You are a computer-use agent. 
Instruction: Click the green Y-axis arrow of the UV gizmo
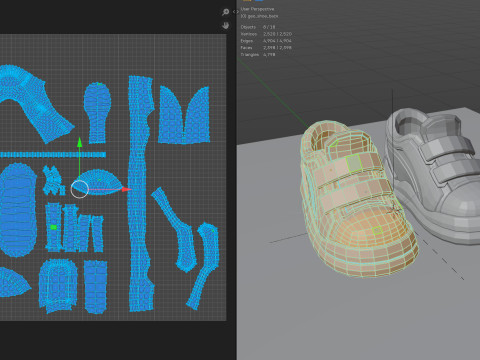pyautogui.click(x=79, y=142)
